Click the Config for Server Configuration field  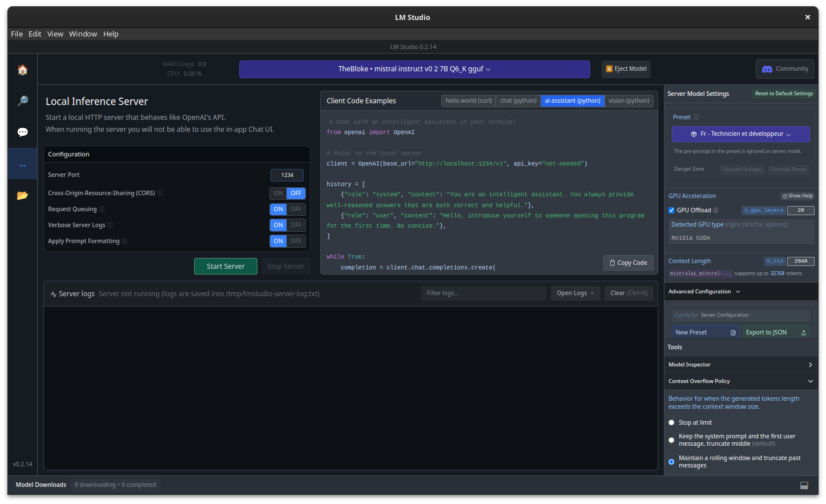(741, 315)
